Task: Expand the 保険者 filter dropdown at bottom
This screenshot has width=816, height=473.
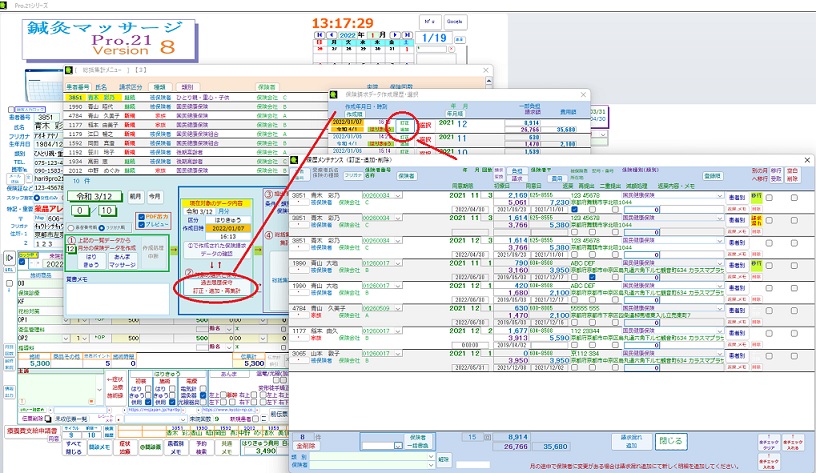Action: 431,465
